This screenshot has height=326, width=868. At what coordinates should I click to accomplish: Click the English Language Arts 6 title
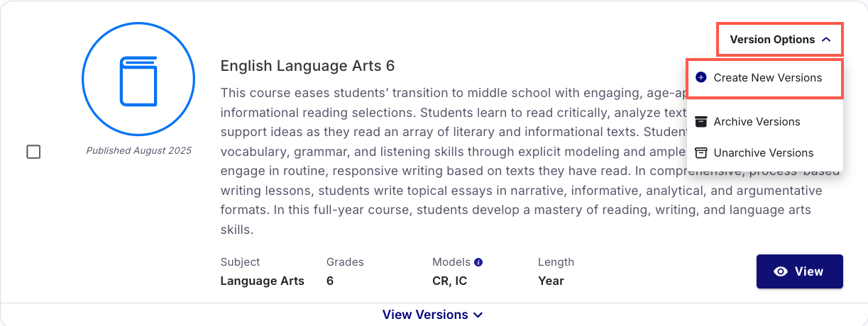point(307,66)
